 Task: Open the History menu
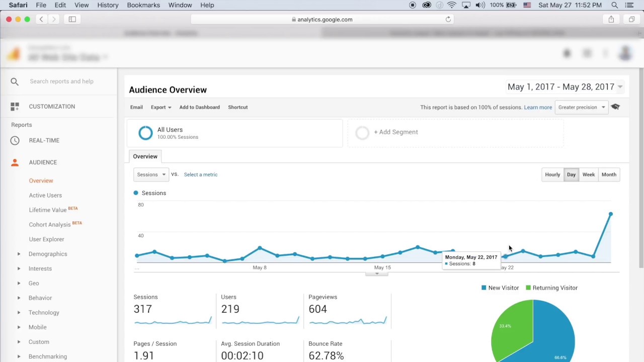pyautogui.click(x=108, y=5)
